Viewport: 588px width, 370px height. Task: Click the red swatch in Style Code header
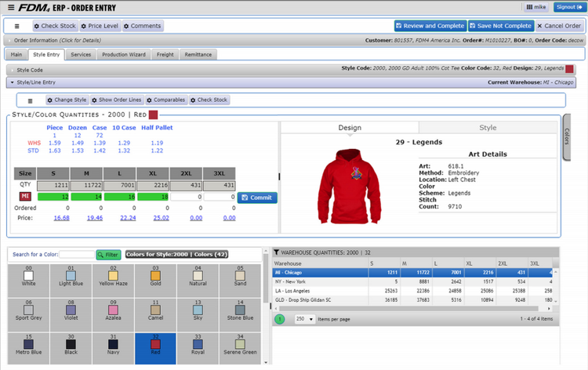(569, 69)
